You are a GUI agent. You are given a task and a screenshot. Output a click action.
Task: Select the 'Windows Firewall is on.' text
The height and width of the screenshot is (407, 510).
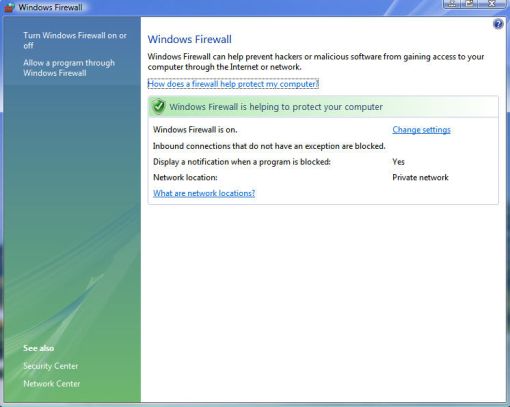[195, 130]
